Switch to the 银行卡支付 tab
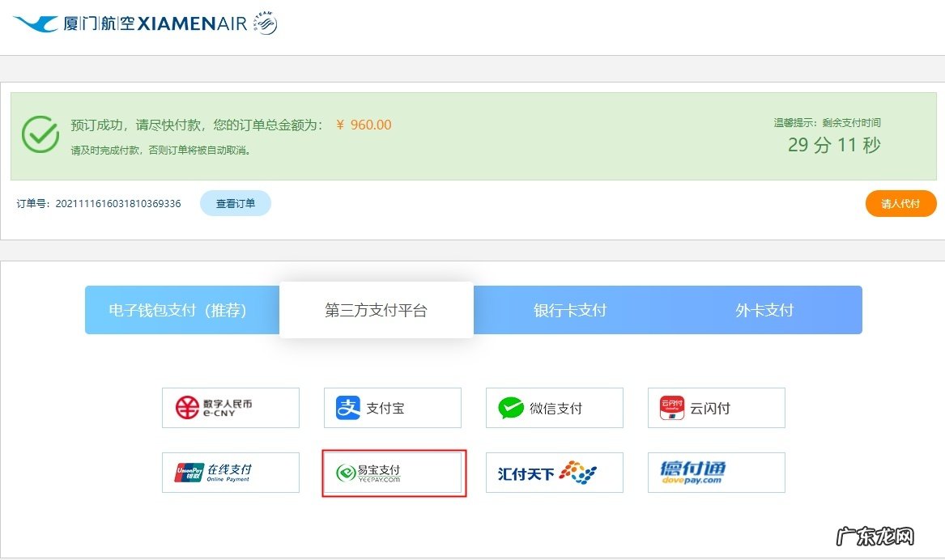Viewport: 945px width, 560px height. (570, 310)
